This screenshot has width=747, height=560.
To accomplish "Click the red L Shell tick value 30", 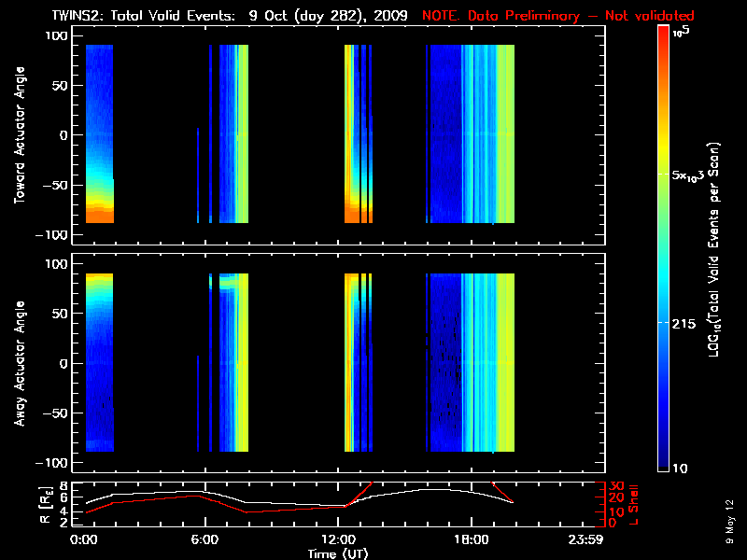I will click(615, 485).
